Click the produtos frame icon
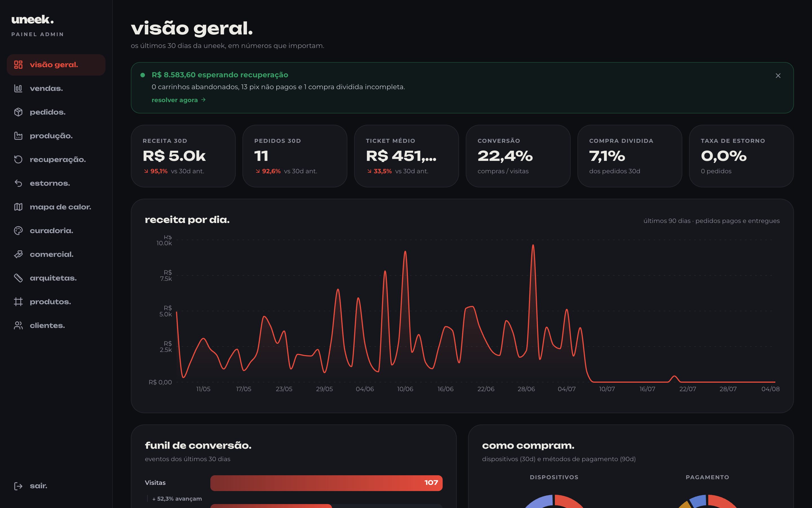The width and height of the screenshot is (812, 508). (18, 301)
